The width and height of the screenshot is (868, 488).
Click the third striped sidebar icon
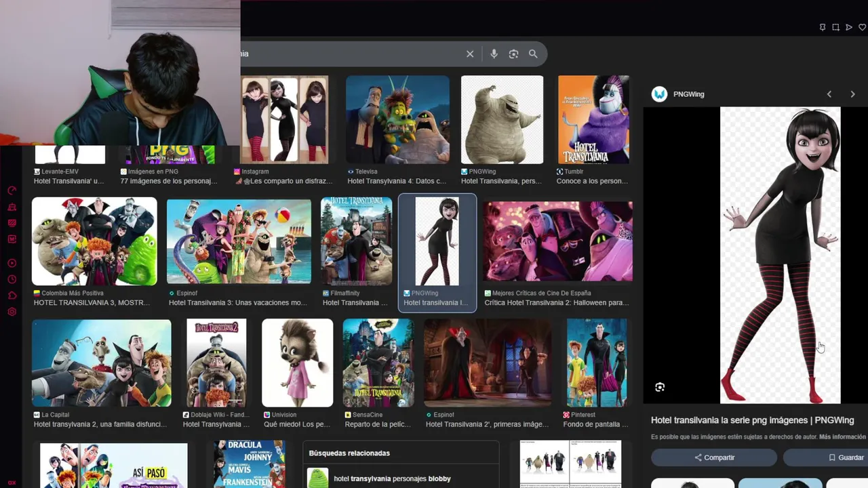click(12, 223)
